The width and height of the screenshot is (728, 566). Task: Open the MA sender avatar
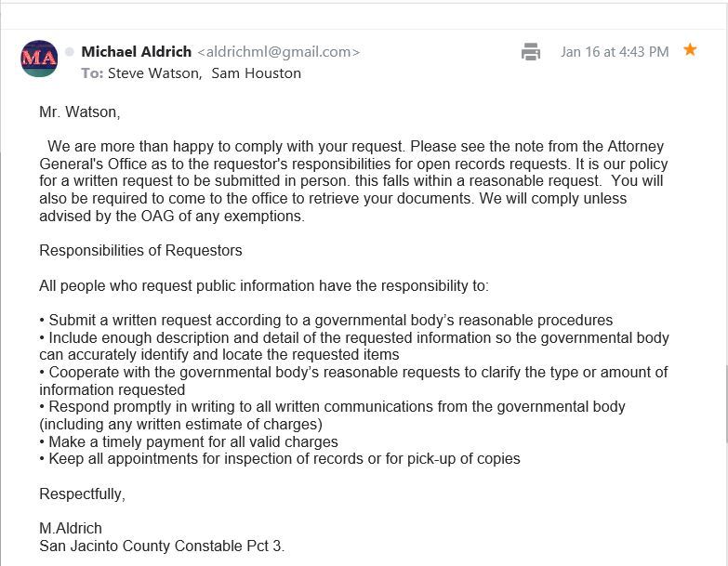click(x=39, y=59)
